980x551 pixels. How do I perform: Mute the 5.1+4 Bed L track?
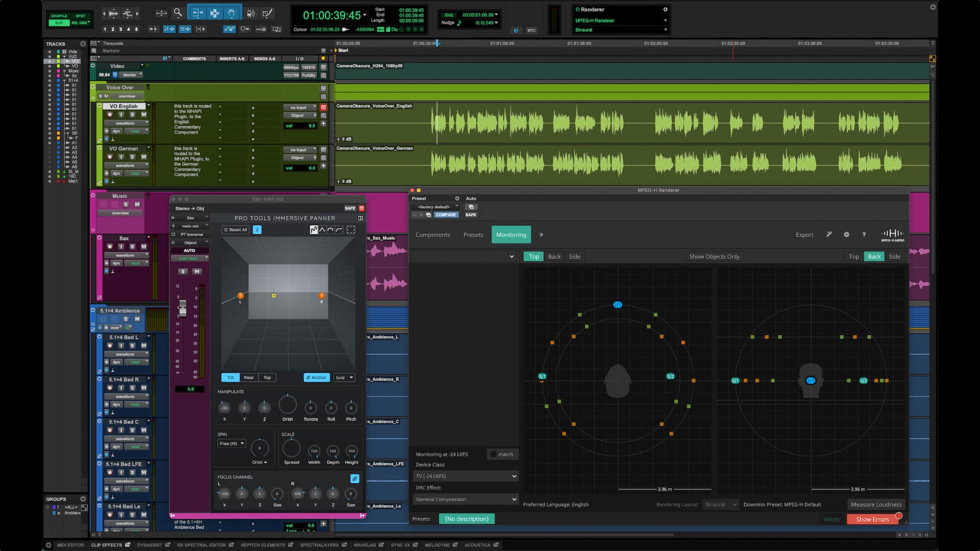coord(143,345)
